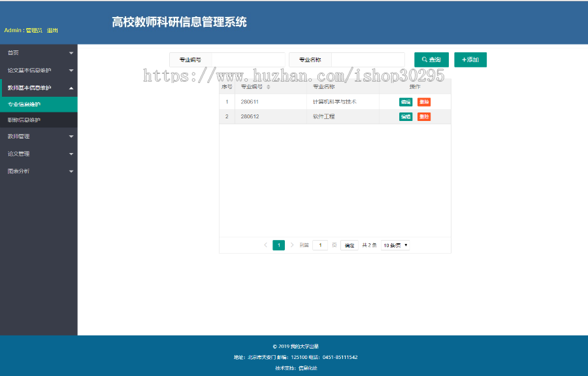Focus the 专业编号 search input field
The image size is (588, 376).
tap(248, 60)
